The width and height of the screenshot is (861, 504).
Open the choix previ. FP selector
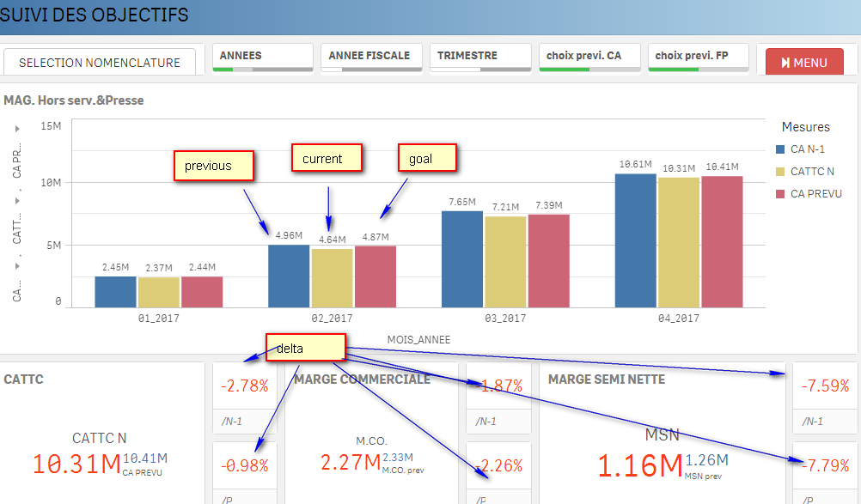tap(698, 57)
